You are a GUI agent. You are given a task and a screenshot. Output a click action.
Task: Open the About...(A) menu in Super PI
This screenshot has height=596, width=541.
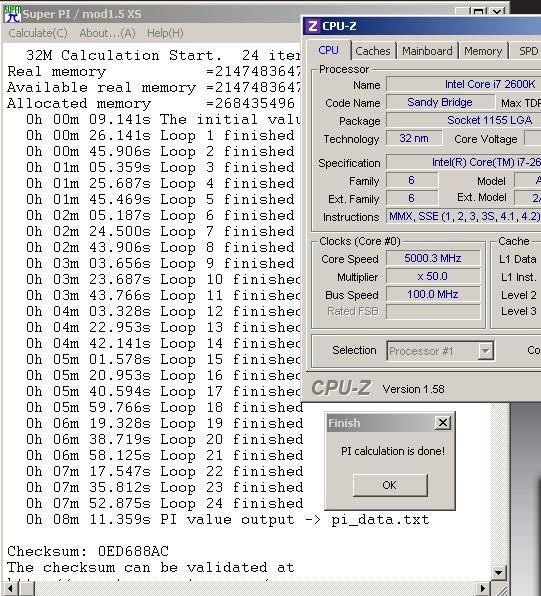107,33
